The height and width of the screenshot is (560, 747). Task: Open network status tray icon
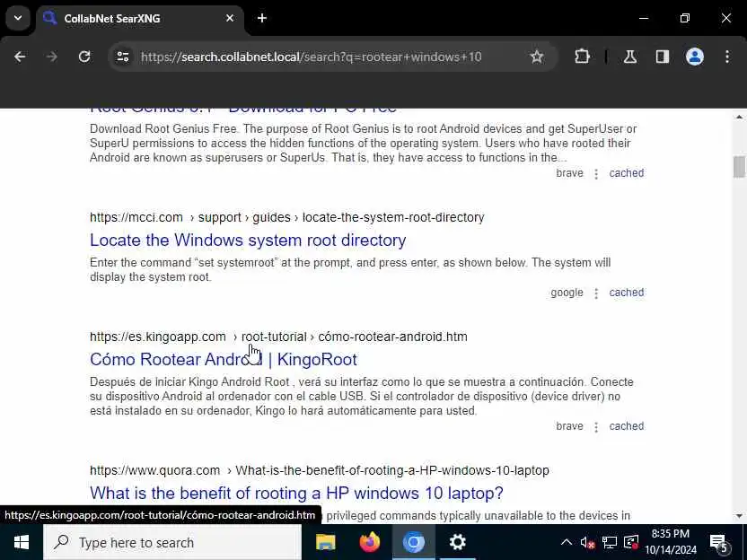(609, 542)
